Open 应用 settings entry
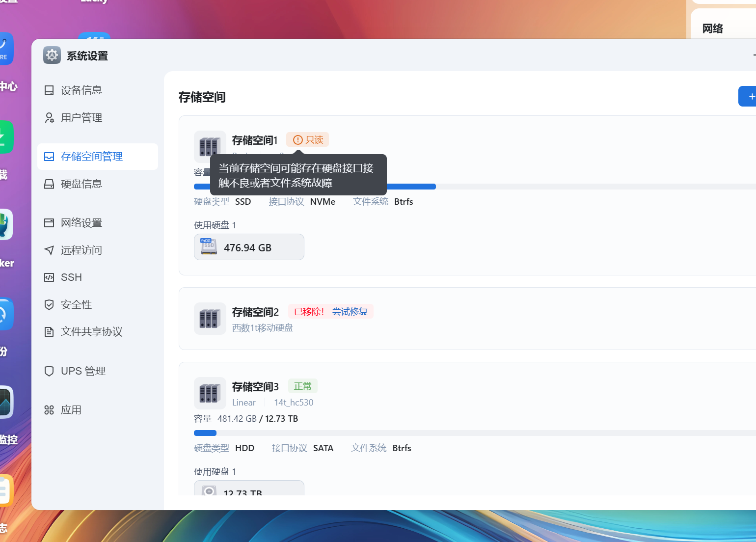 [x=98, y=410]
